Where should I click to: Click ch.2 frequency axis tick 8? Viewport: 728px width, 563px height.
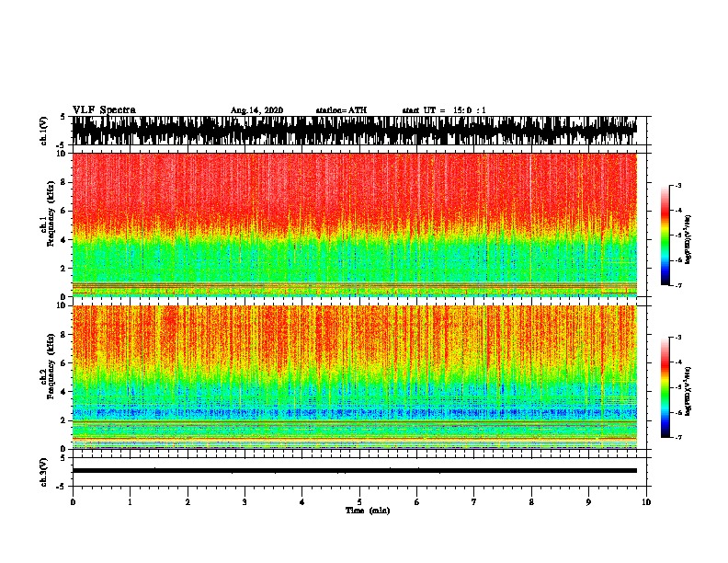tap(63, 335)
